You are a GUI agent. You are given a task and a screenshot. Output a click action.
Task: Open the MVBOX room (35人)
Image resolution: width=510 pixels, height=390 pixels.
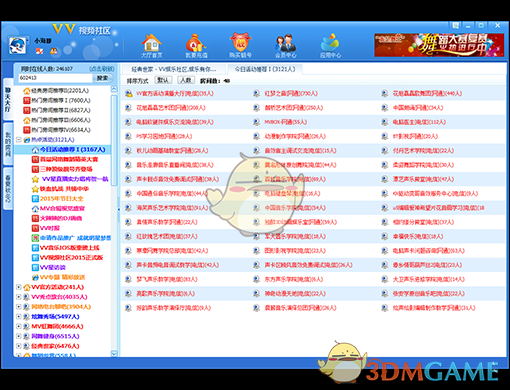(286, 122)
